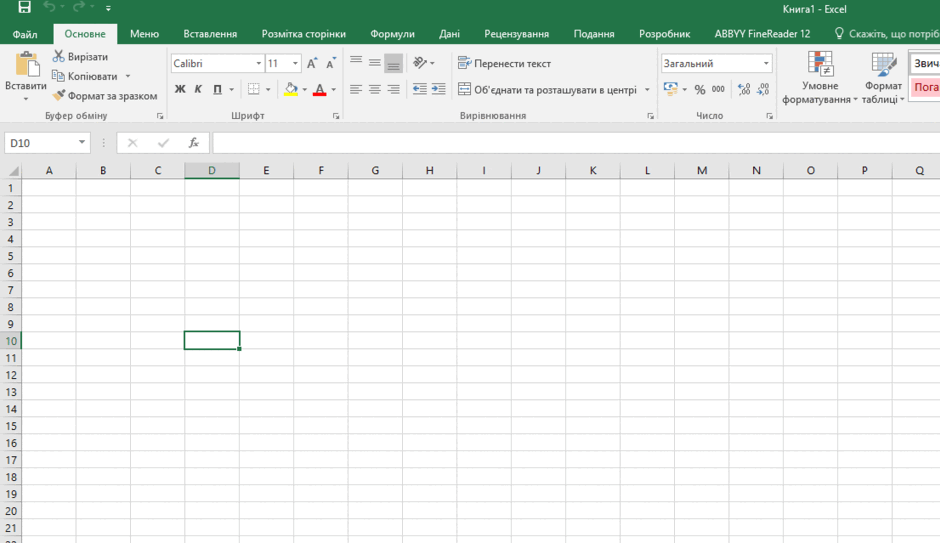Open the Розробник tab
Image resolution: width=940 pixels, height=543 pixels.
point(664,34)
